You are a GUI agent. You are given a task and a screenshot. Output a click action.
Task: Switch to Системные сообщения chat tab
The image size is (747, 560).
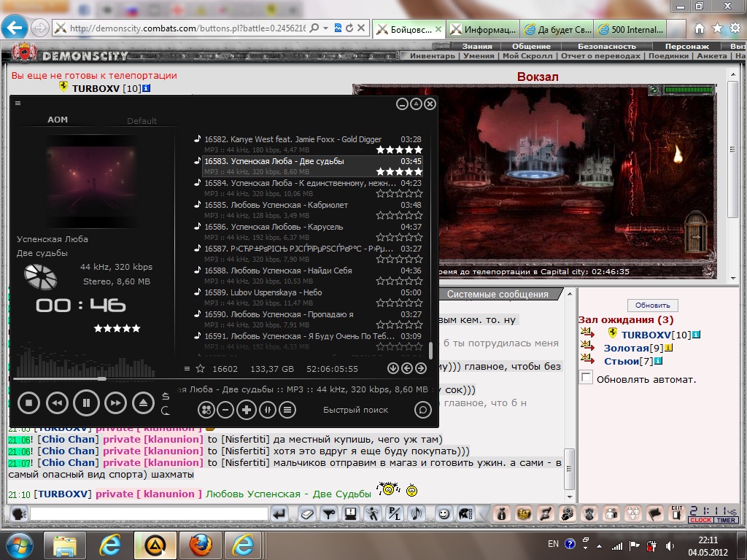coord(498,295)
